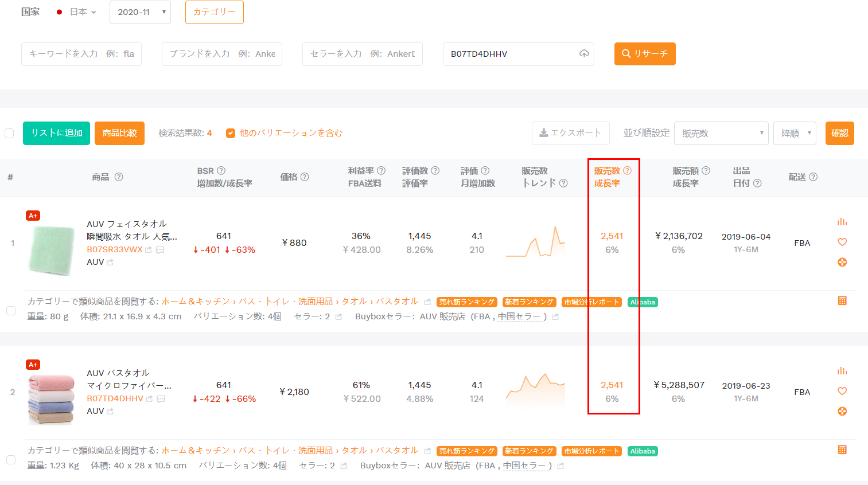868x485 pixels.
Task: Click the 出品日付 column header
Action: 747,177
